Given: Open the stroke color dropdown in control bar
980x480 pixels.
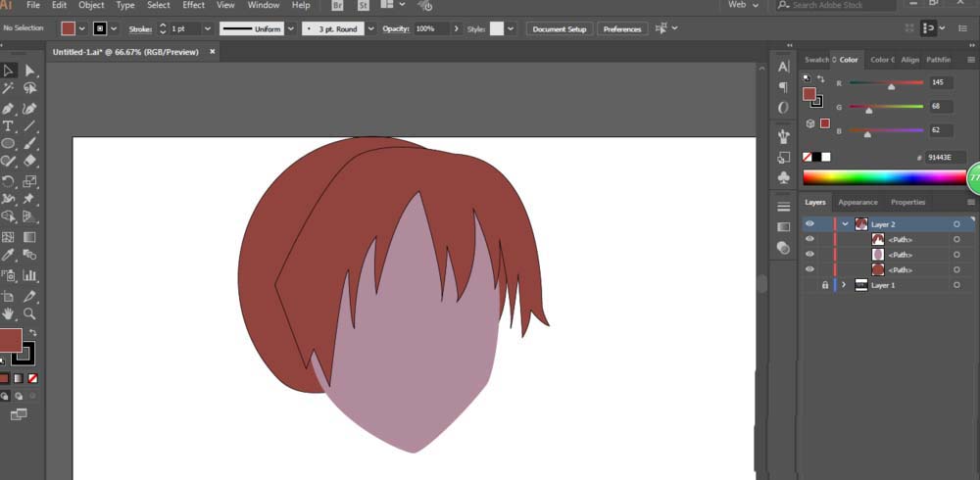Looking at the screenshot, I should (114, 28).
